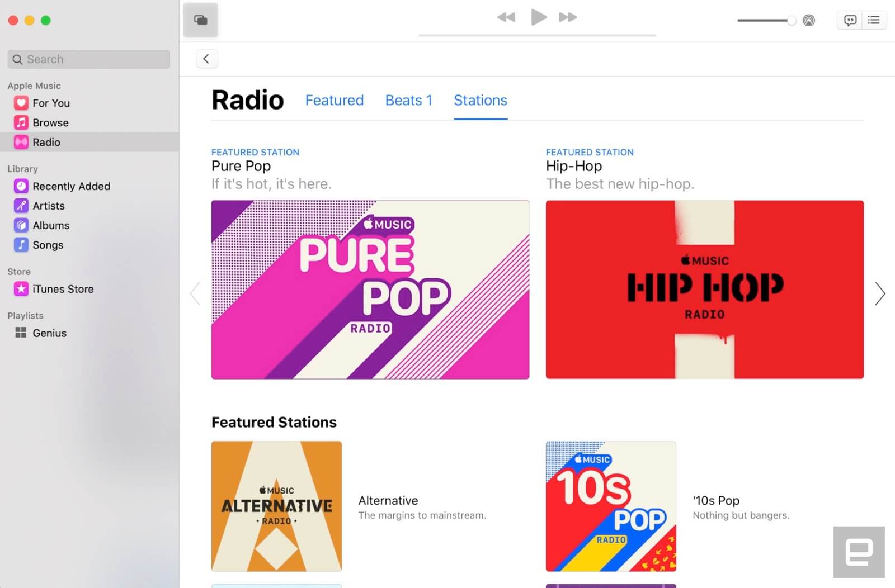Click 'The best new hip-hop.' subtitle
This screenshot has height=588, width=895.
pos(620,184)
